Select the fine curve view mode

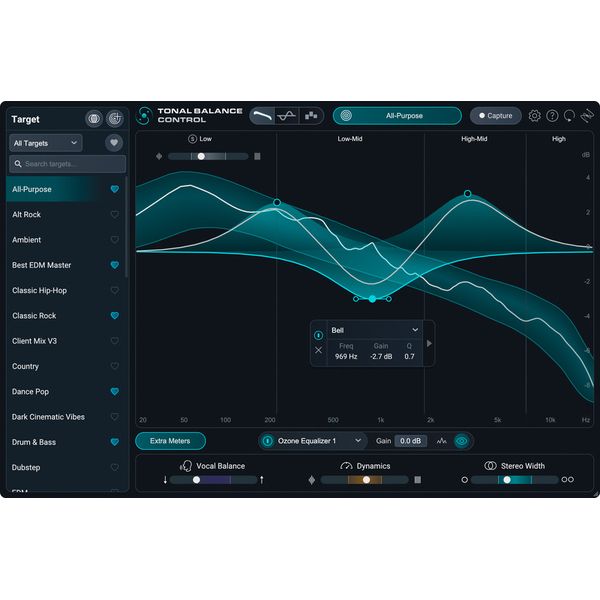287,116
